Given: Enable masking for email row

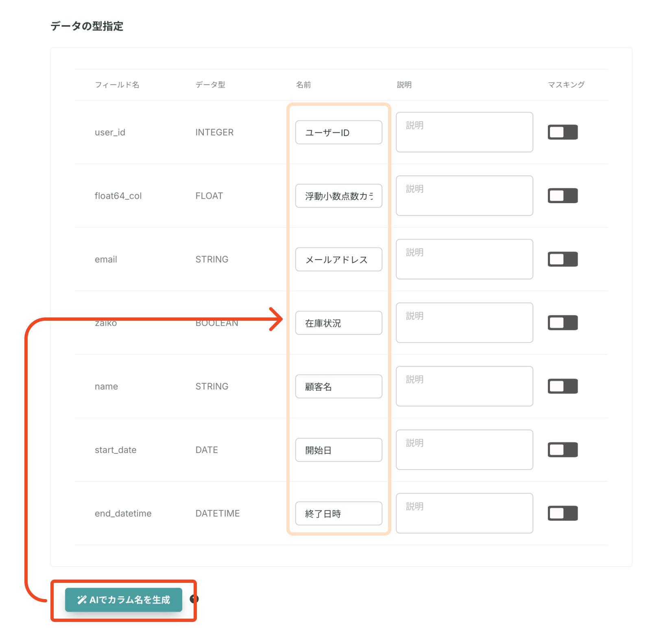Looking at the screenshot, I should click(563, 259).
